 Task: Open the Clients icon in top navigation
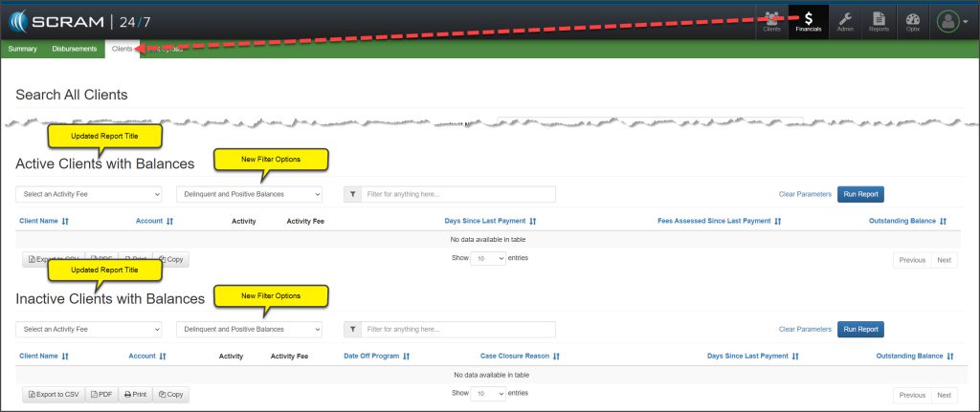click(x=771, y=21)
